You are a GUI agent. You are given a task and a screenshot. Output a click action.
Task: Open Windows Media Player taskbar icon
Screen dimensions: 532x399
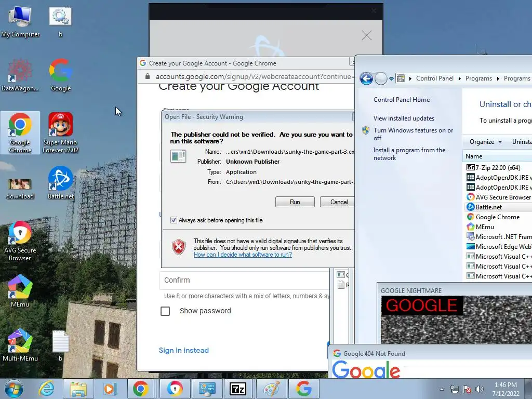110,389
